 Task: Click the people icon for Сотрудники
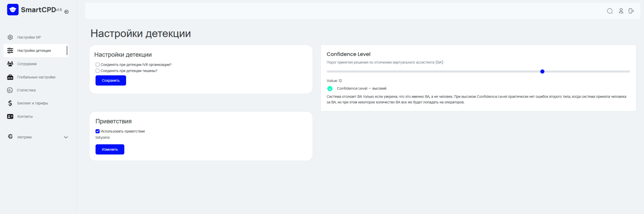coord(10,64)
